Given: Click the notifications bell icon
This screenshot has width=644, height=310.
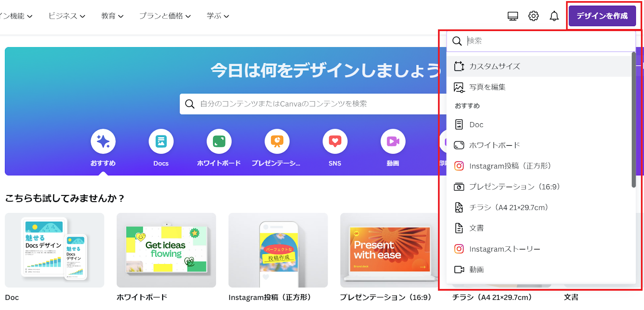Looking at the screenshot, I should point(554,16).
